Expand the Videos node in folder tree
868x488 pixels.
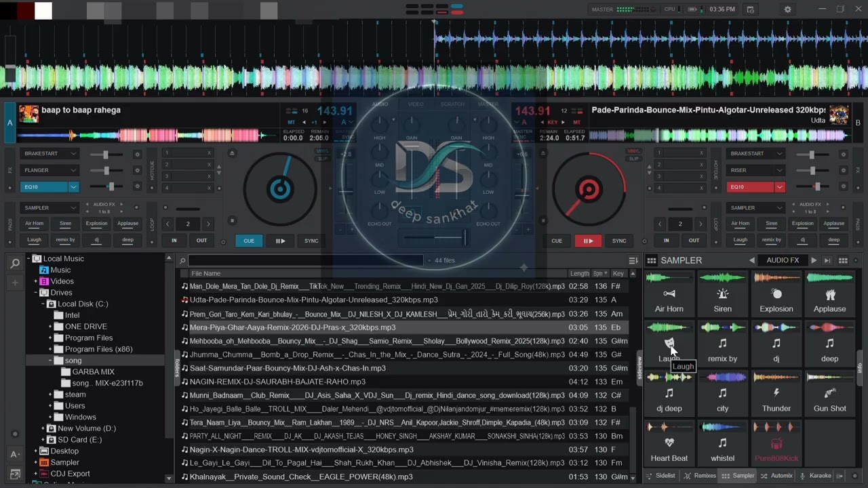click(x=36, y=281)
